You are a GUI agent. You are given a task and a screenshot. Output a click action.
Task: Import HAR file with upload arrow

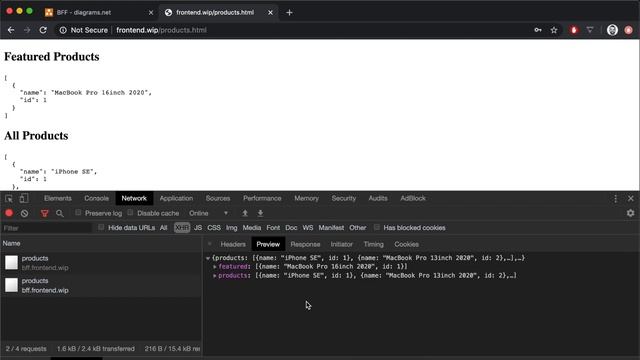click(245, 213)
